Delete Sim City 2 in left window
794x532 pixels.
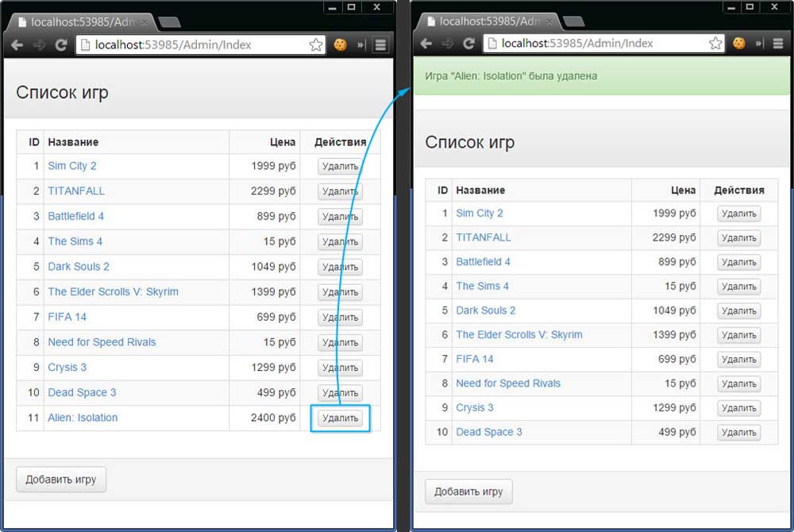pos(341,166)
